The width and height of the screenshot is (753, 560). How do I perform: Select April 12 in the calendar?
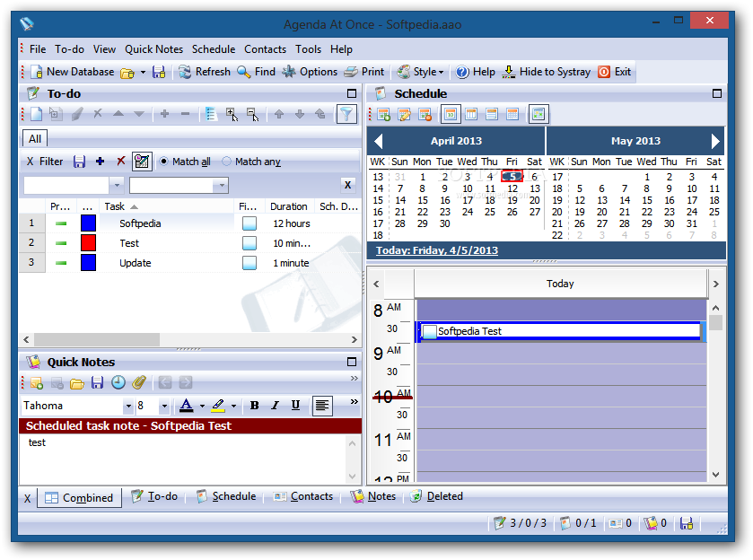(x=512, y=188)
